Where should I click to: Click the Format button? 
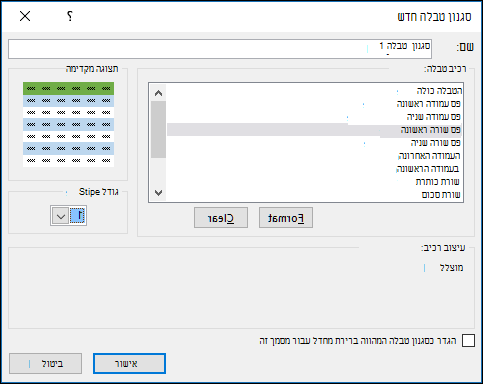(x=286, y=218)
